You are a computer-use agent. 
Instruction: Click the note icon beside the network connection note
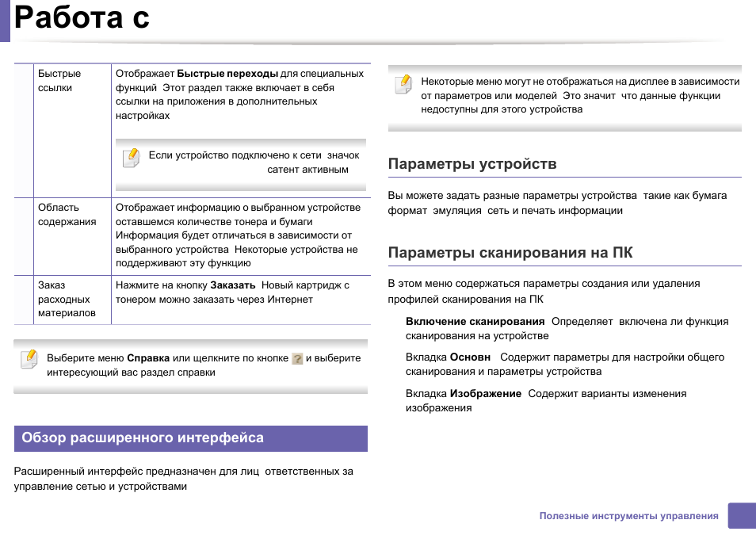(131, 158)
